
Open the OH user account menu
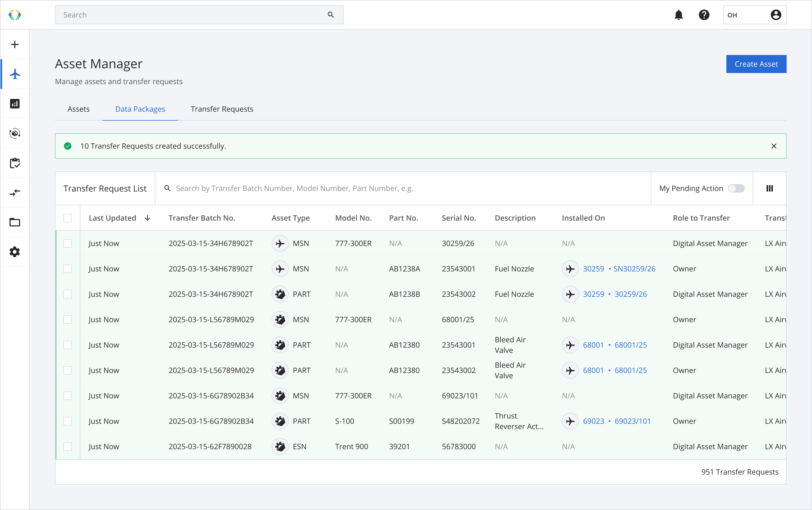tap(755, 15)
